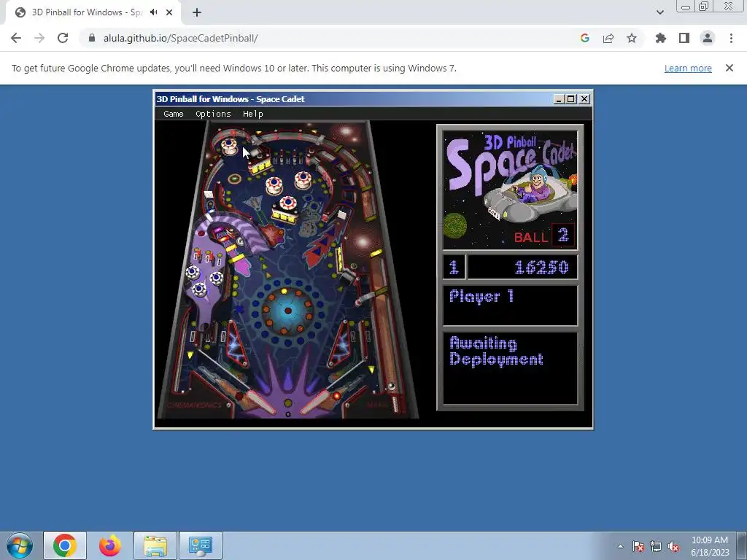Screen dimensions: 747x560
Task: Go forward to the next page
Action: pos(39,38)
